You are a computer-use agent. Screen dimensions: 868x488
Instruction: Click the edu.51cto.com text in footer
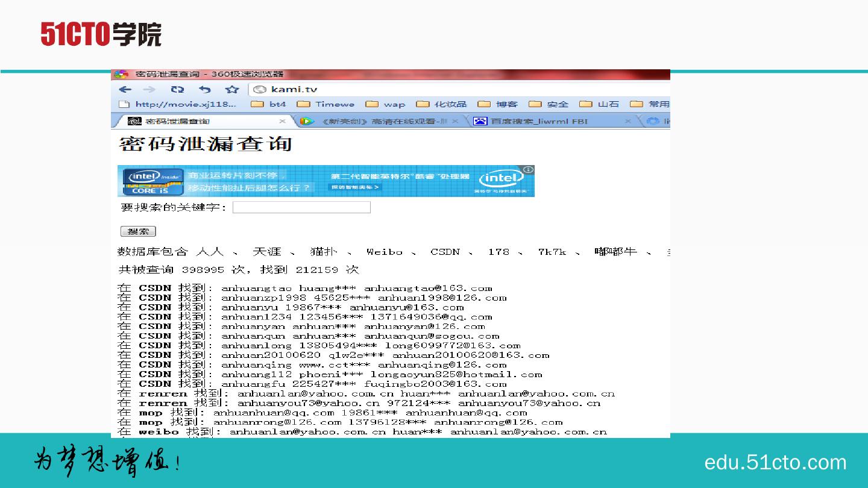[775, 463]
